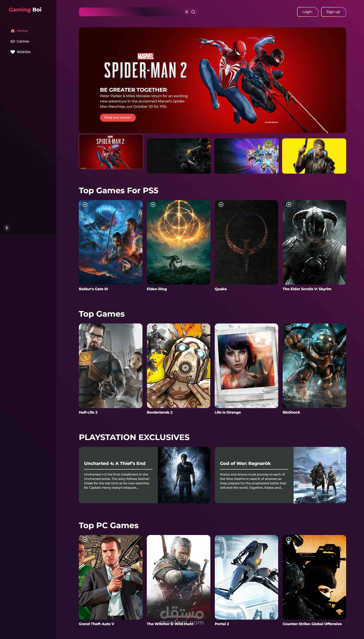The image size is (364, 639).
Task: Add Life is Strange to wishlist
Action: [221, 328]
